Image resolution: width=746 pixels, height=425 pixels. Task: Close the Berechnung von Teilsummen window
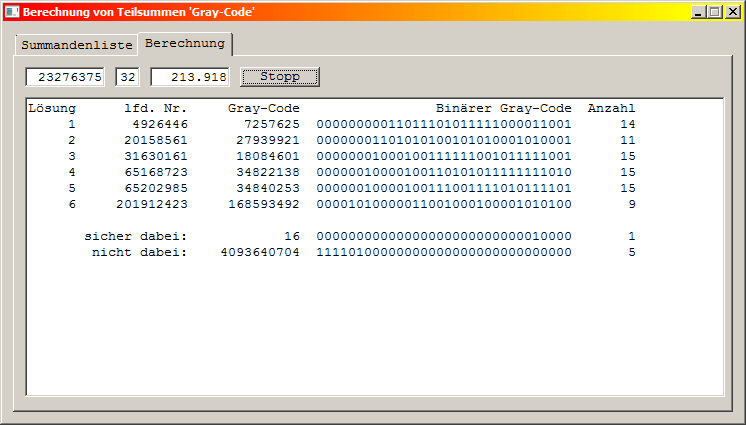pyautogui.click(x=731, y=12)
